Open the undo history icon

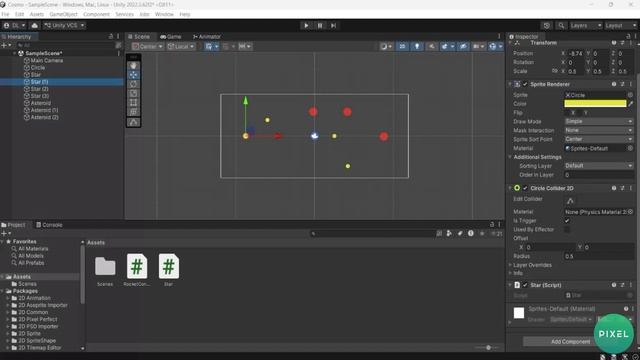547,25
